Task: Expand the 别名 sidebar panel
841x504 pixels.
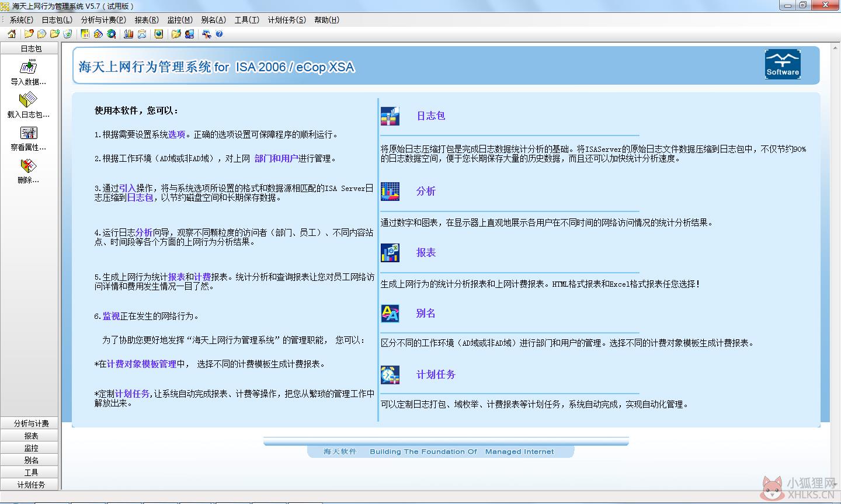Action: pyautogui.click(x=30, y=460)
